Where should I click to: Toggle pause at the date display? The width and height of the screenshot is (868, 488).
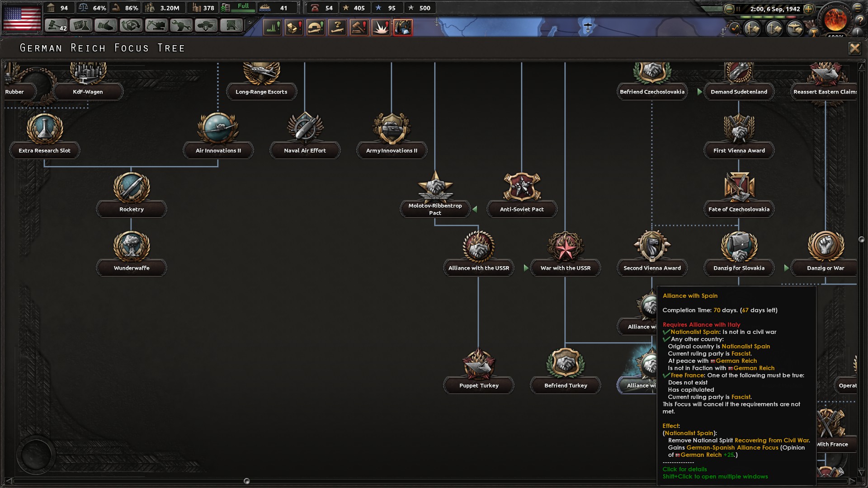pos(775,9)
